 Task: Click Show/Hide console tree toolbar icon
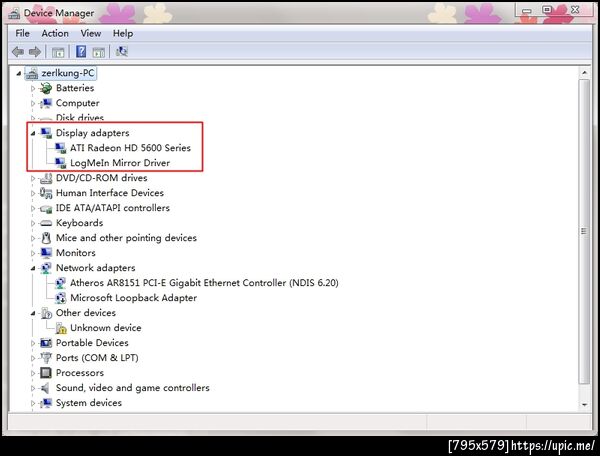[x=58, y=52]
